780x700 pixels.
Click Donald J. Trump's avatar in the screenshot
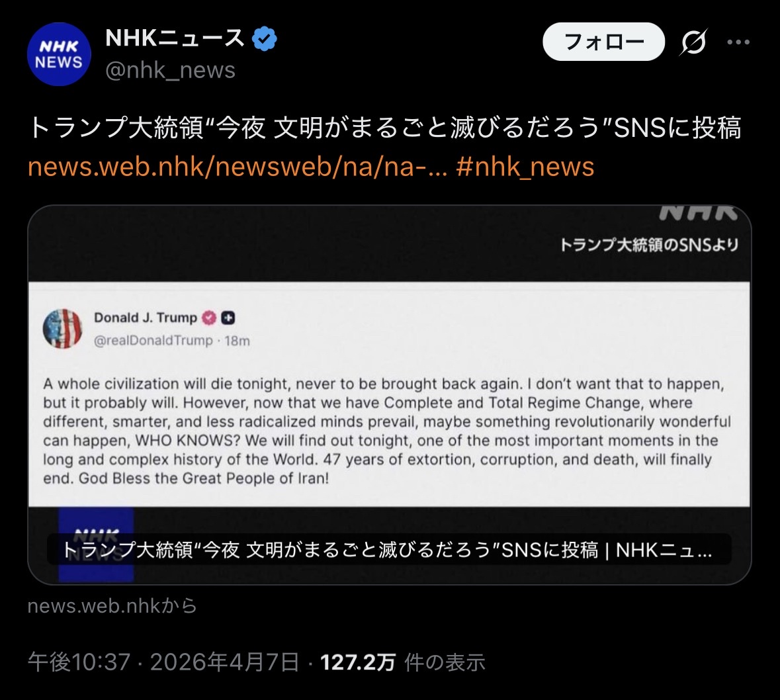63,328
